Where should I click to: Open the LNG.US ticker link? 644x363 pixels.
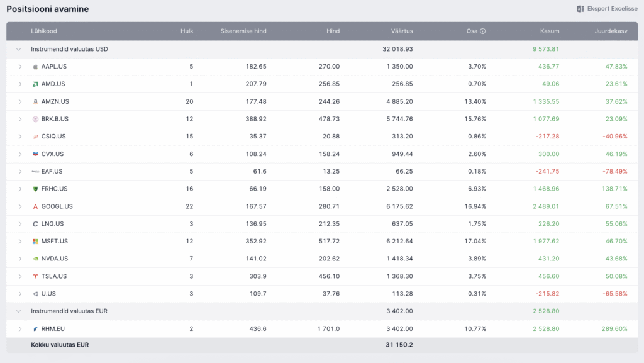(52, 224)
